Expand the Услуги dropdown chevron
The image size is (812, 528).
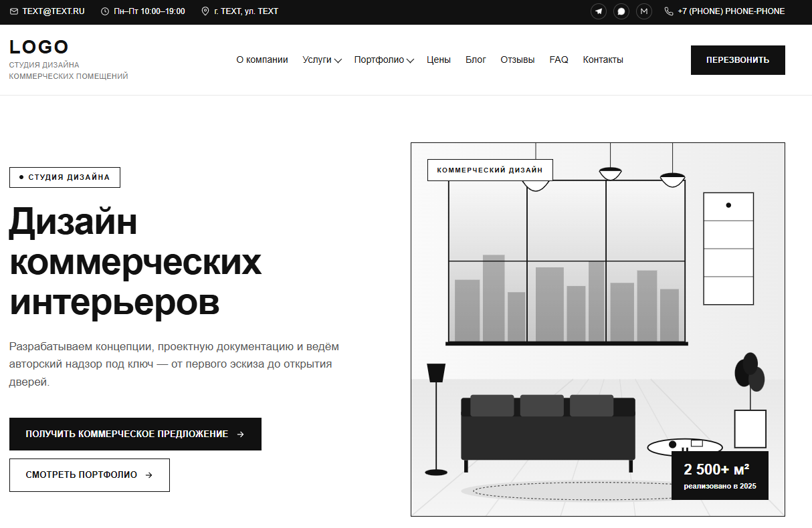click(338, 60)
